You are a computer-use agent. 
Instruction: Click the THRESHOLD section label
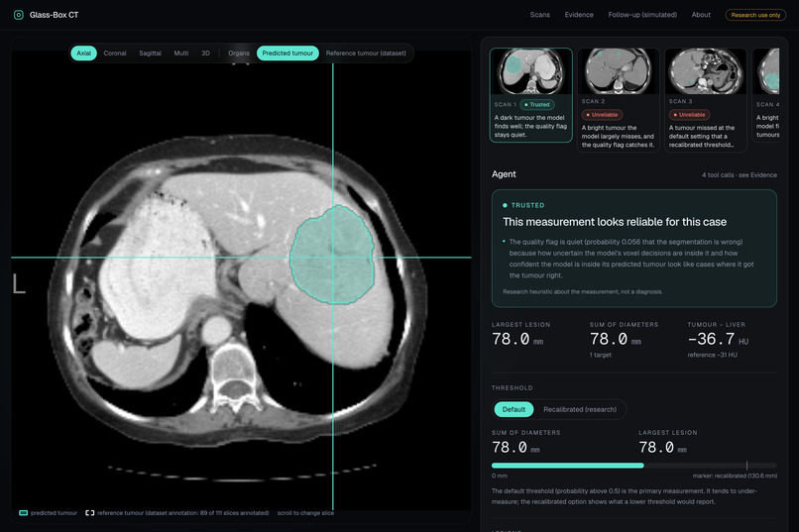[513, 388]
